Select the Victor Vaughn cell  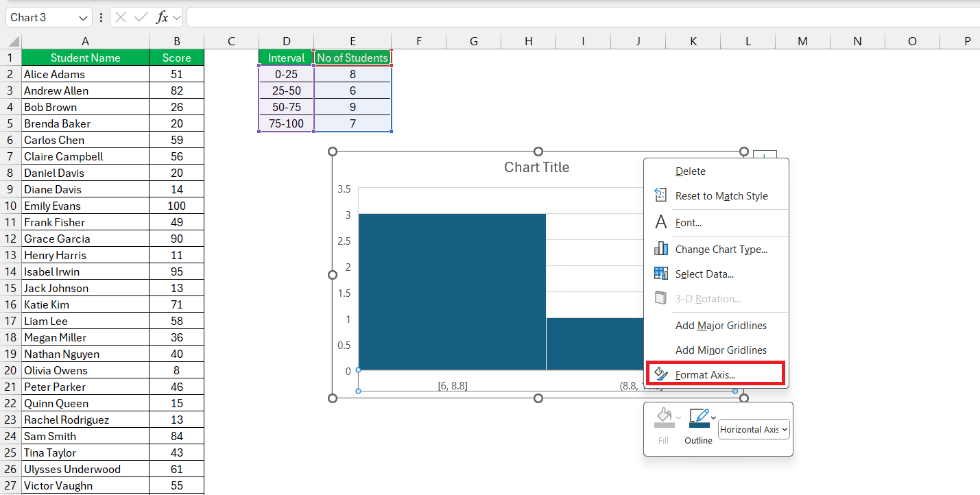(x=85, y=485)
